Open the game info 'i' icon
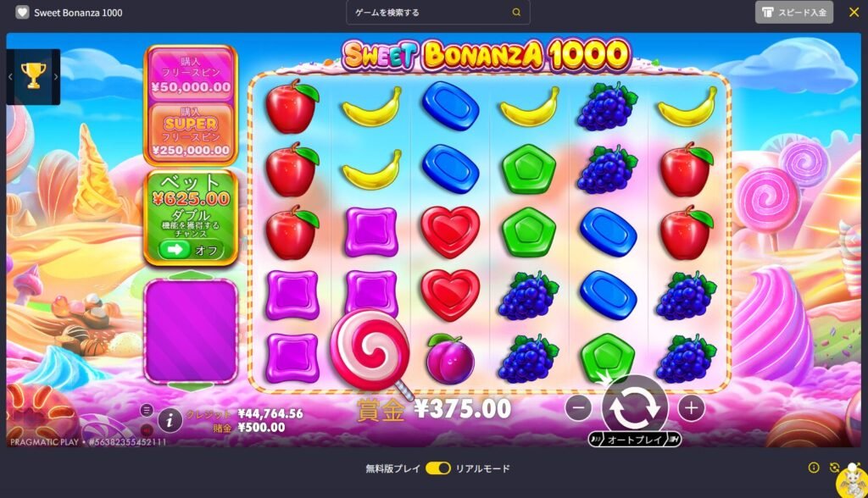 [170, 421]
